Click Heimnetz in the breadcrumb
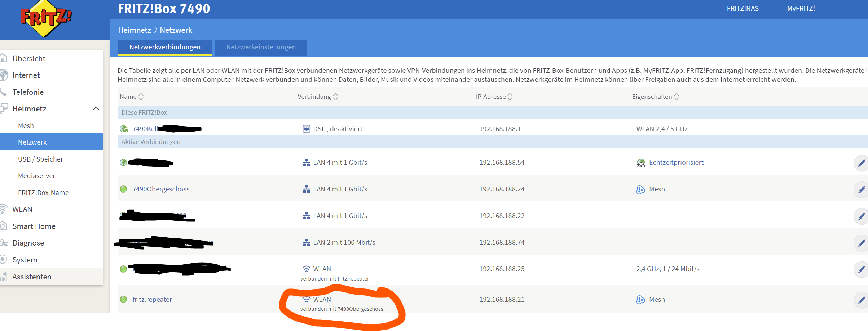The image size is (868, 331). [135, 30]
